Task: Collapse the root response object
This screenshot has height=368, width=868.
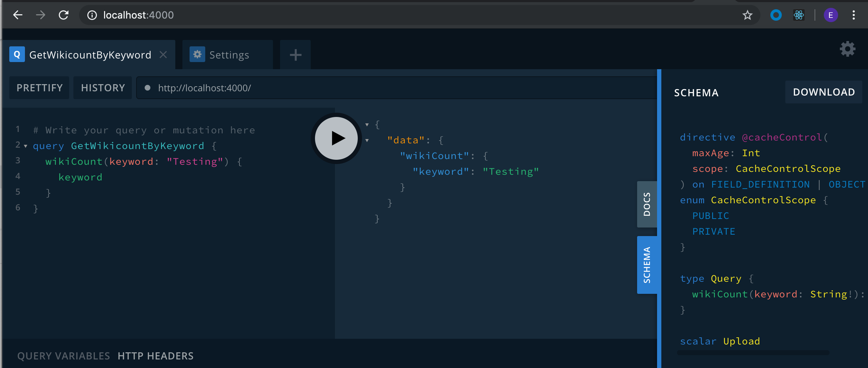Action: pos(367,125)
